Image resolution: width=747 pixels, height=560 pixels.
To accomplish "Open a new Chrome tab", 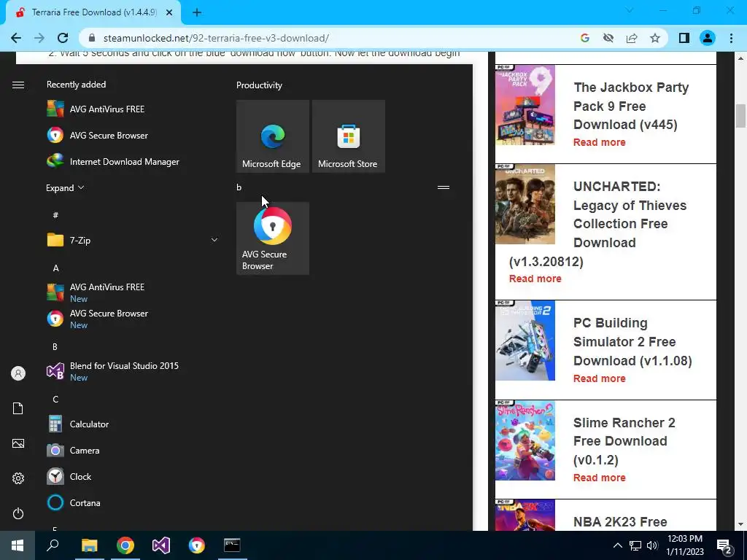I will 197,13.
